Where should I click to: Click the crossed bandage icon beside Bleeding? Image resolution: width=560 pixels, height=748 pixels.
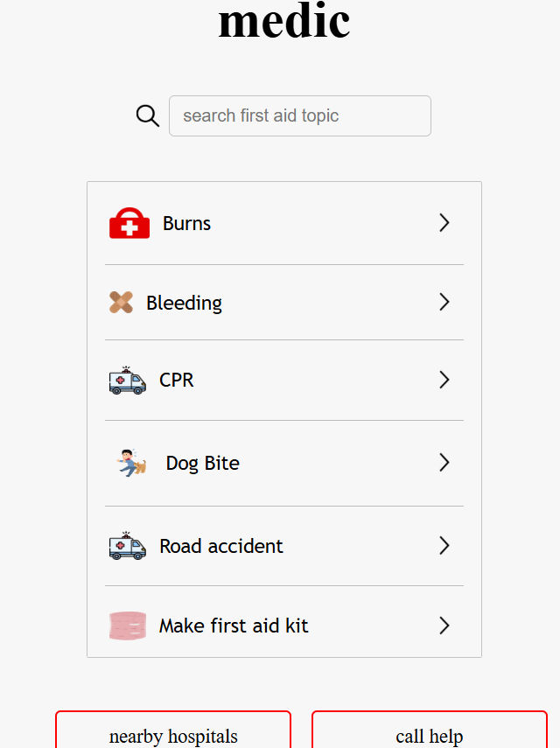[121, 303]
